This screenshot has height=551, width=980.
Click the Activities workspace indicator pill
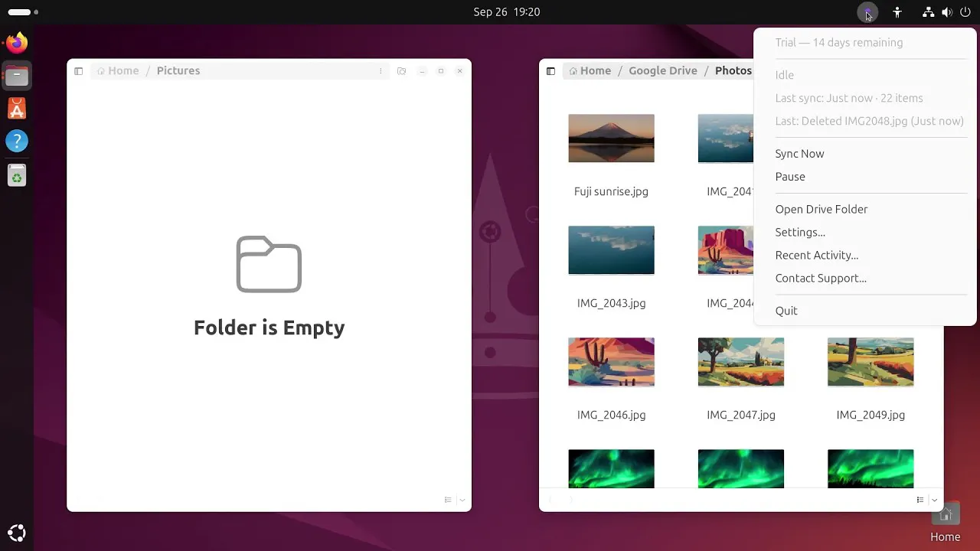click(23, 12)
